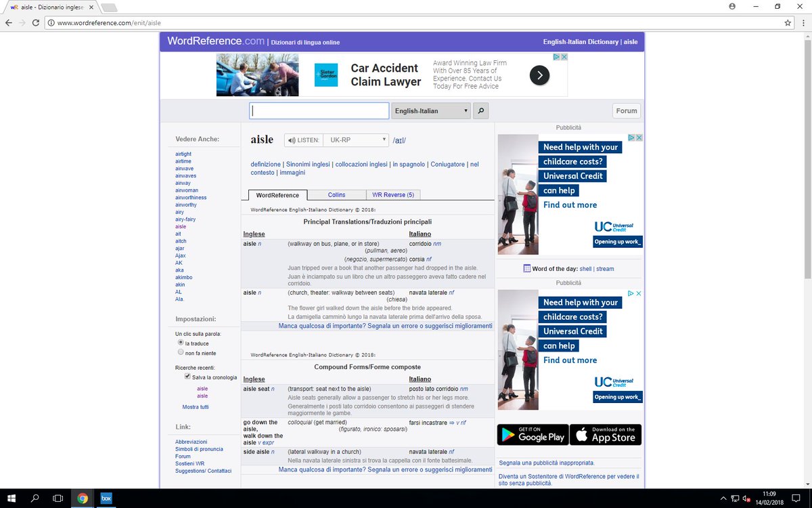
Task: Click in the dictionary search input field
Action: coord(319,111)
